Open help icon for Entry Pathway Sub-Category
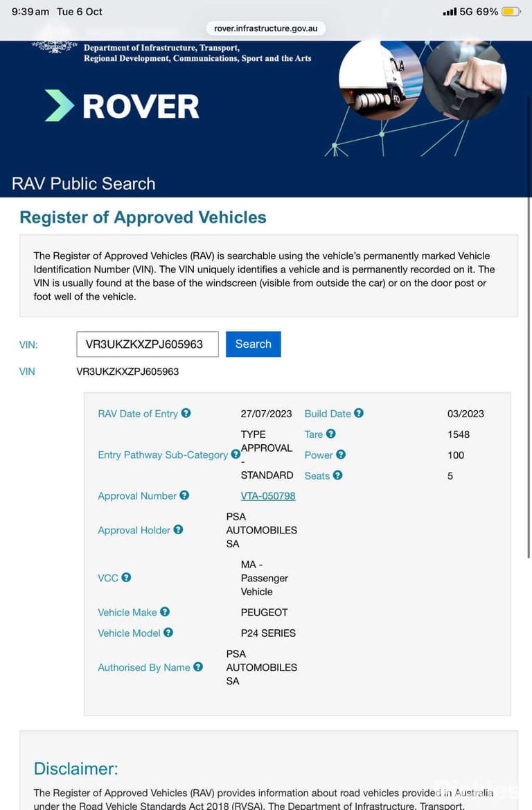Screen dimensions: 532x810 click(236, 454)
